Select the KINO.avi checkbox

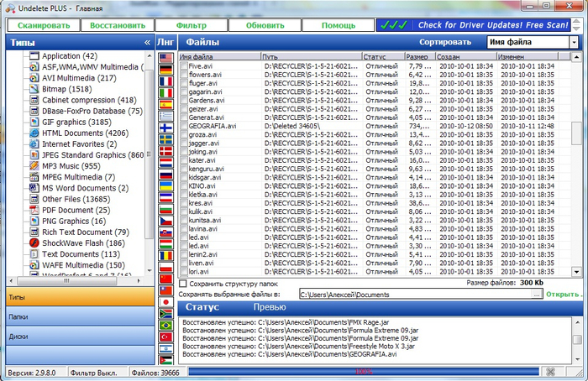coord(184,185)
